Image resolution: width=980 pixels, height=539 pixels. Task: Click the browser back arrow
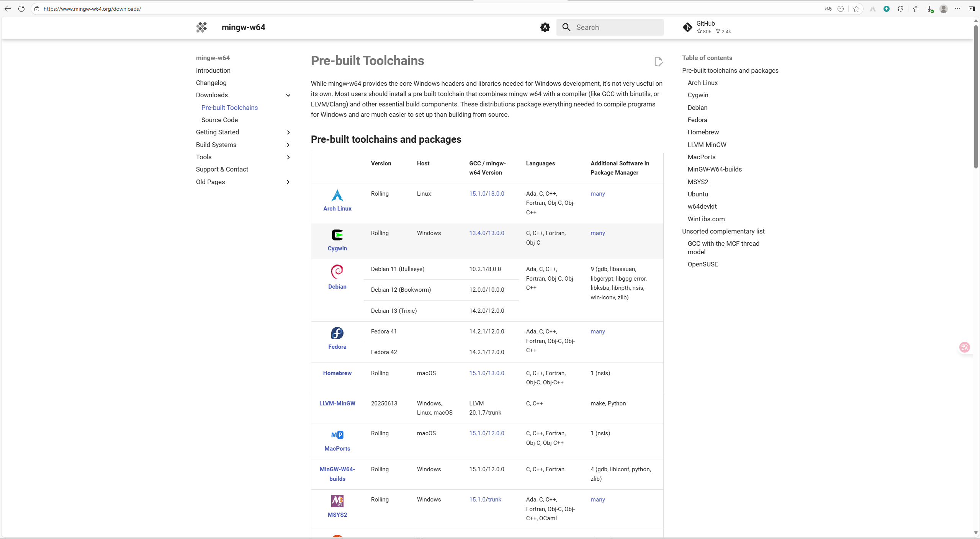coord(8,9)
